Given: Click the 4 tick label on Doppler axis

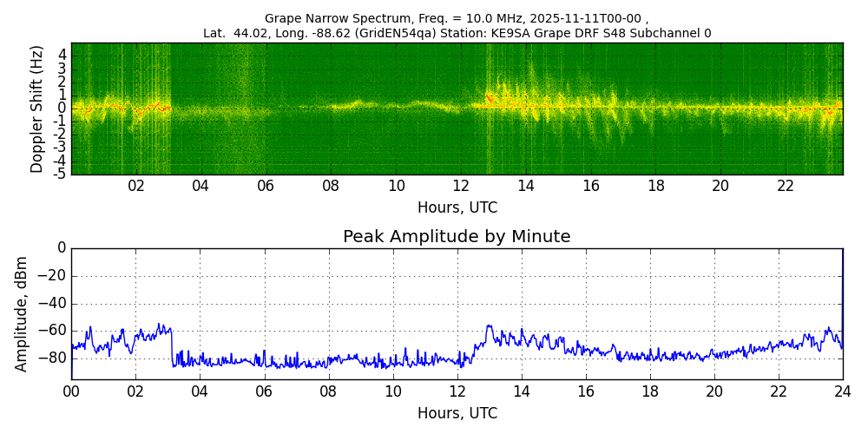Looking at the screenshot, I should (62, 54).
